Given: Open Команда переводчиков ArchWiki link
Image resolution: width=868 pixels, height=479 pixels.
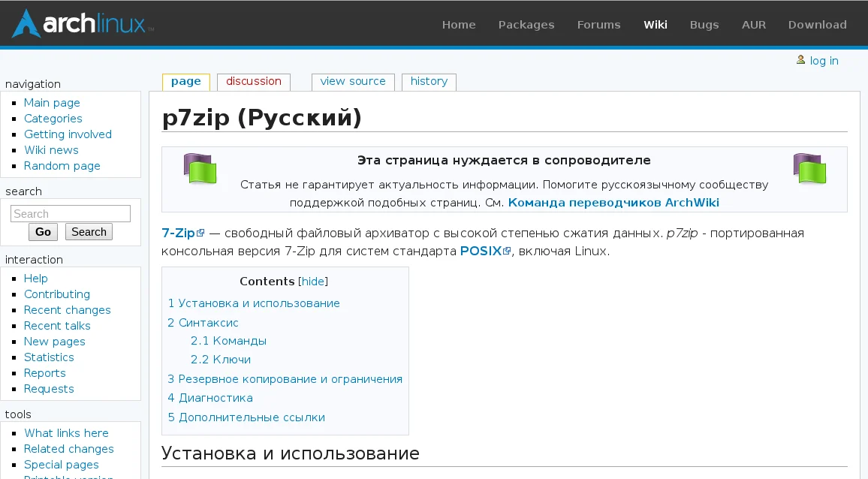Looking at the screenshot, I should tap(613, 203).
